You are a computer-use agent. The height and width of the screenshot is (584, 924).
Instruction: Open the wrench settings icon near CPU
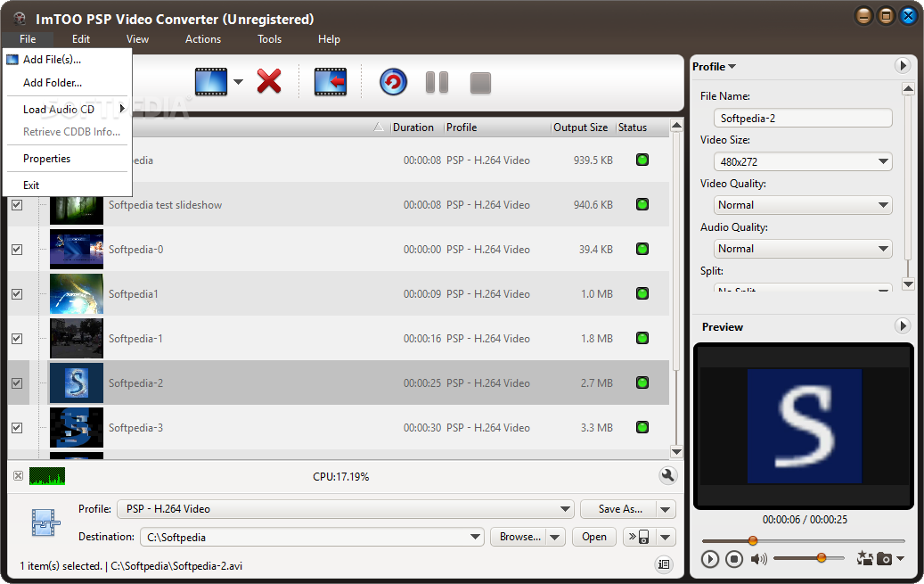click(x=667, y=475)
